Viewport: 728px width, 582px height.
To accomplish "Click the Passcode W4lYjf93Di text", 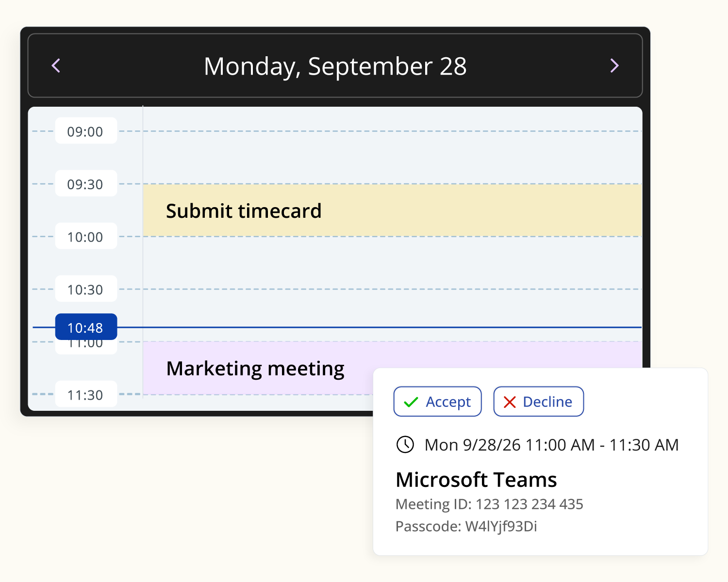I will pyautogui.click(x=466, y=526).
